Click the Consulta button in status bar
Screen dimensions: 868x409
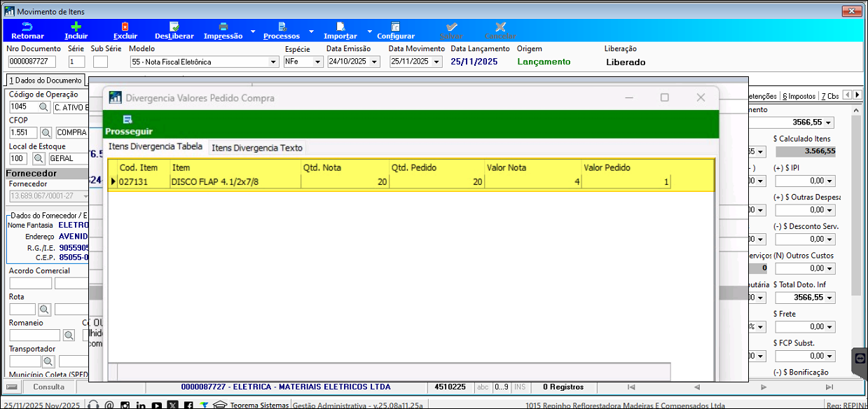click(49, 387)
